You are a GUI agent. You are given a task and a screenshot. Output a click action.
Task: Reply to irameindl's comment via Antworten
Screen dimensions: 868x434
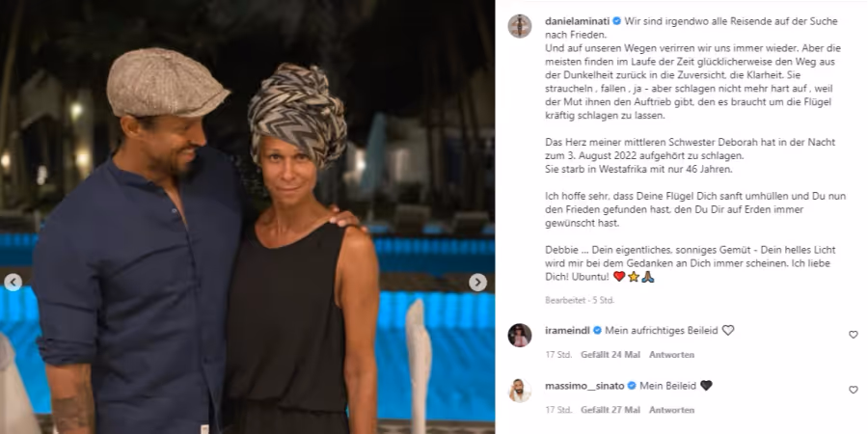671,355
